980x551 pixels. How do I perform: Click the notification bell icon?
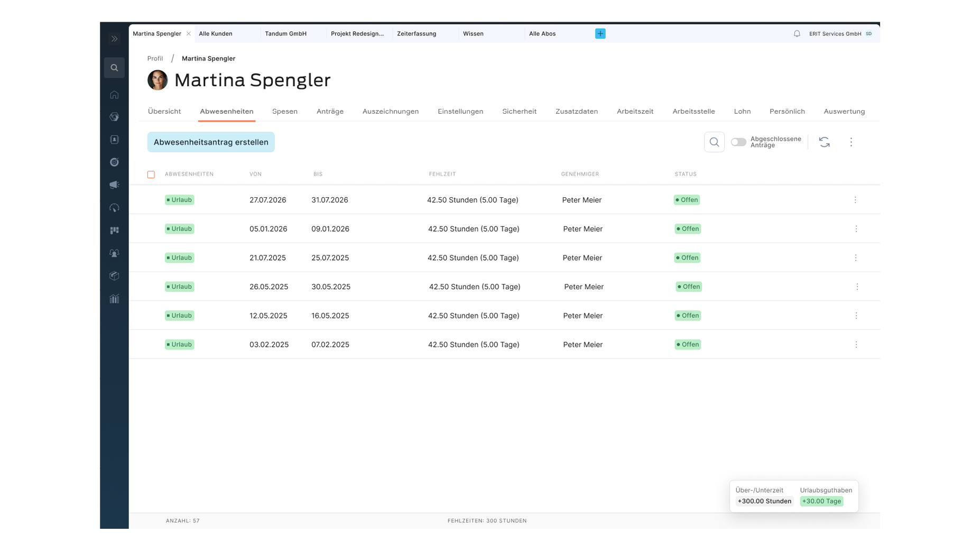pyautogui.click(x=797, y=34)
